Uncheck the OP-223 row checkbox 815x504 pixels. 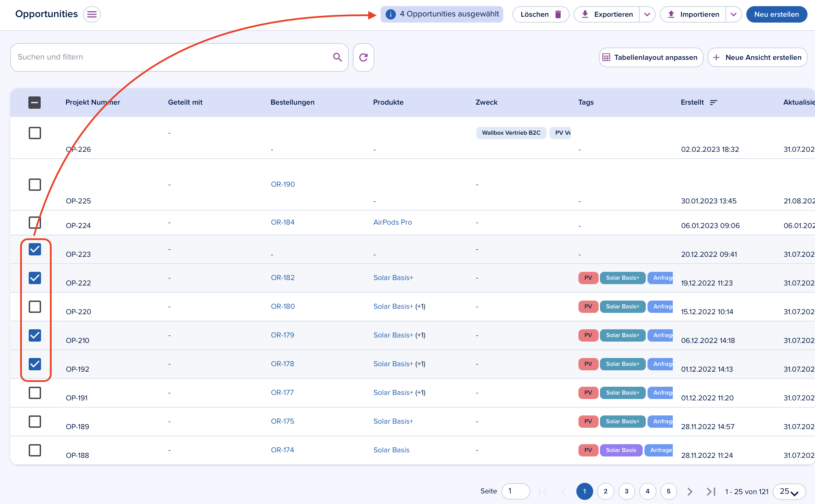pos(35,249)
